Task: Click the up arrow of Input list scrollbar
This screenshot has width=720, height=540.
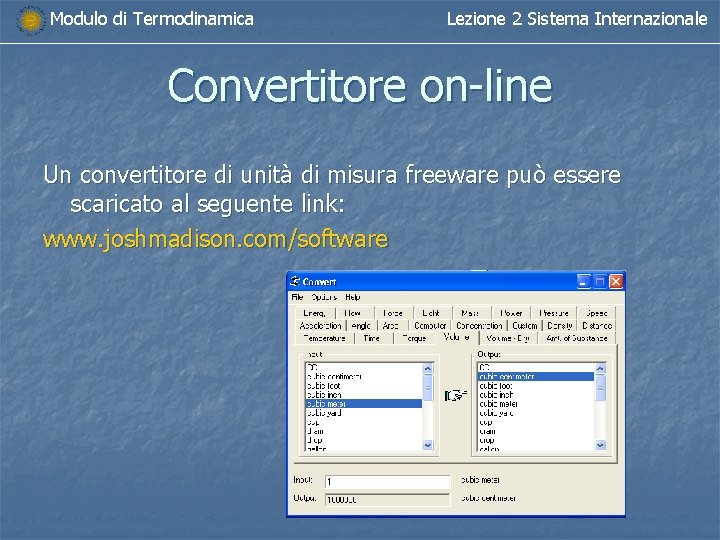Action: coord(428,368)
